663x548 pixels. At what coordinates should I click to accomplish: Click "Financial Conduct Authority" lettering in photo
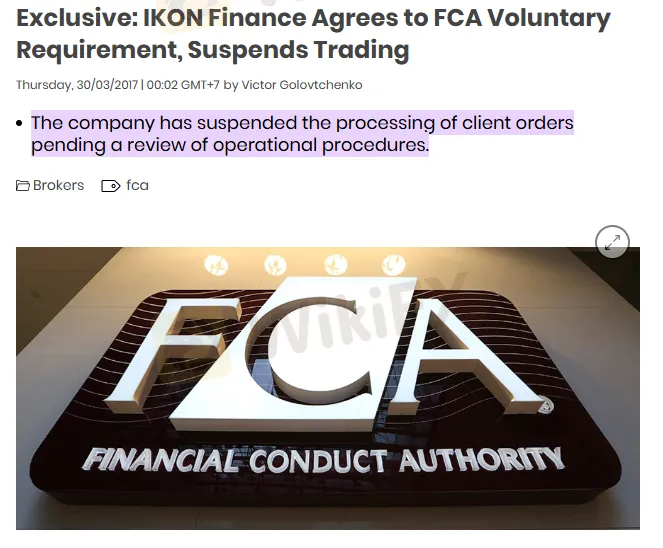323,460
